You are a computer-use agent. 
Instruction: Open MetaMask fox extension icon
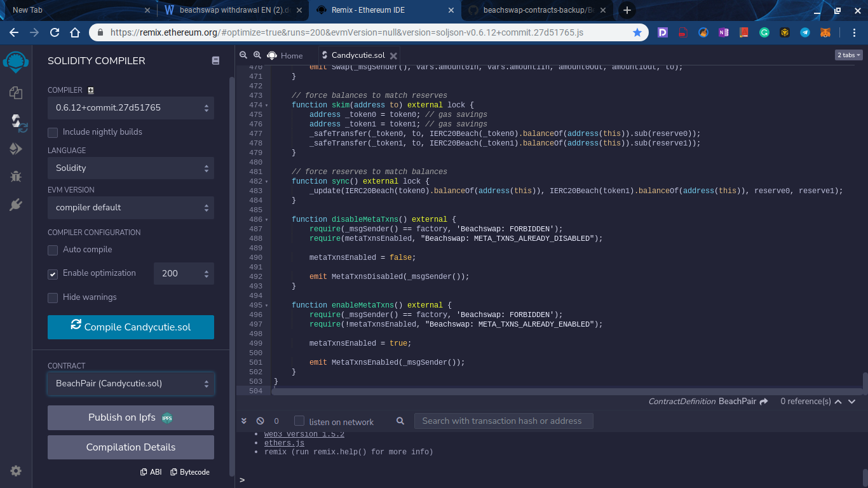[x=825, y=32]
